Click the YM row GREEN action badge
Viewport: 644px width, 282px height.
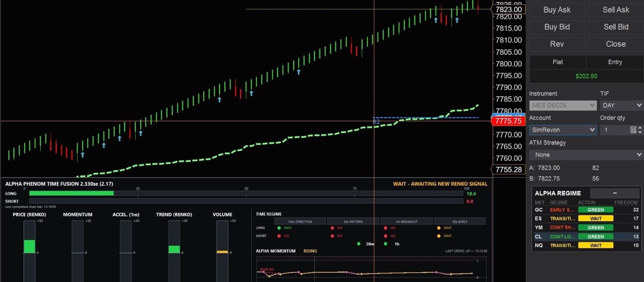(x=596, y=228)
